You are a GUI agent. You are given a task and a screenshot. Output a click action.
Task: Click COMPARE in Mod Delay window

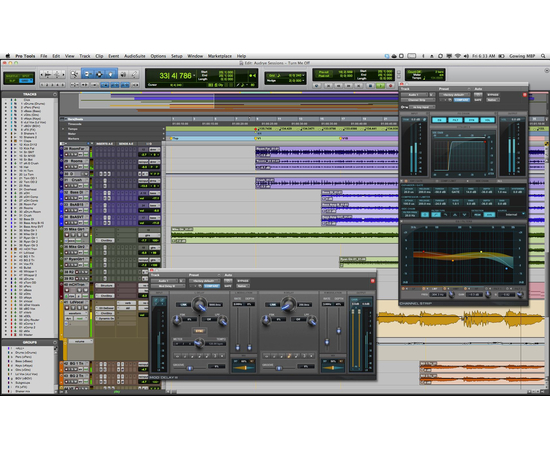(212, 286)
